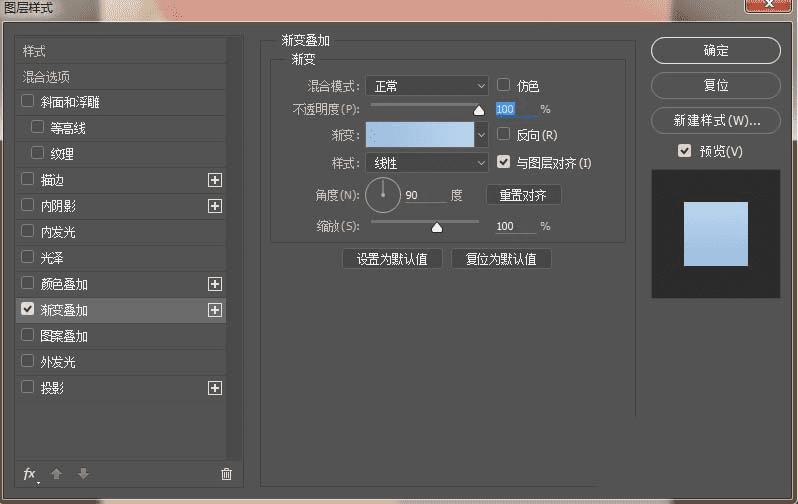Viewport: 798px width, 504px height.
Task: Close the 图层样式 dialog
Action: pyautogui.click(x=768, y=5)
